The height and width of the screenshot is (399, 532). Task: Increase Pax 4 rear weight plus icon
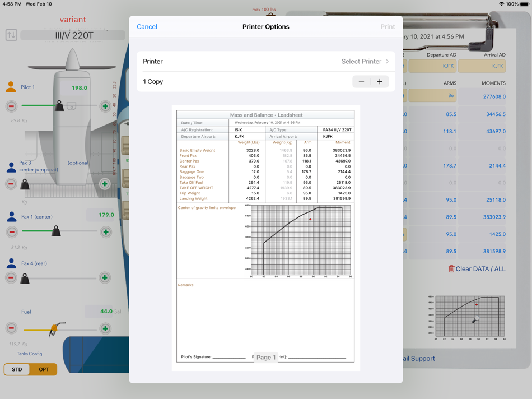[x=105, y=278]
